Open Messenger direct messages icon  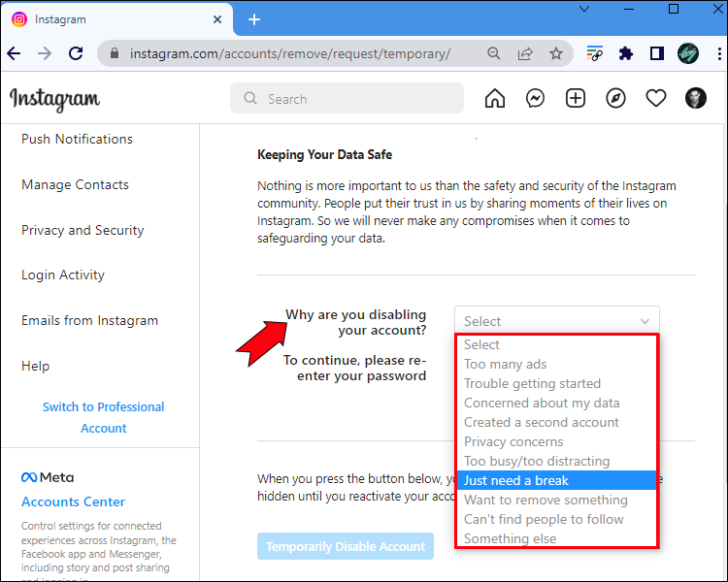click(x=535, y=98)
